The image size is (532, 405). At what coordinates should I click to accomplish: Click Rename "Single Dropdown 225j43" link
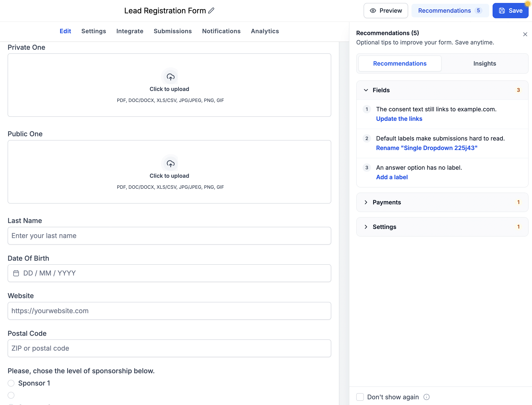coord(427,148)
